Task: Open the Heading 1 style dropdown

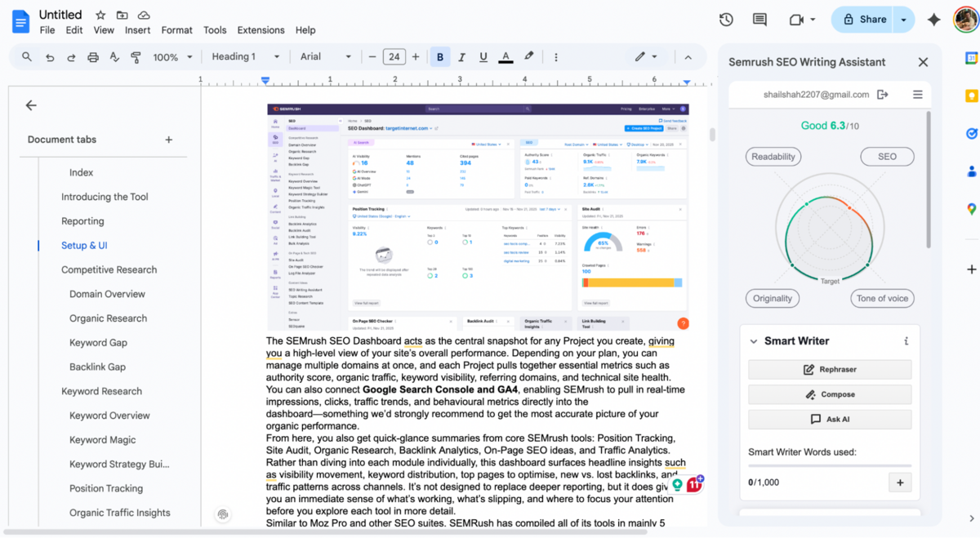Action: pyautogui.click(x=246, y=57)
